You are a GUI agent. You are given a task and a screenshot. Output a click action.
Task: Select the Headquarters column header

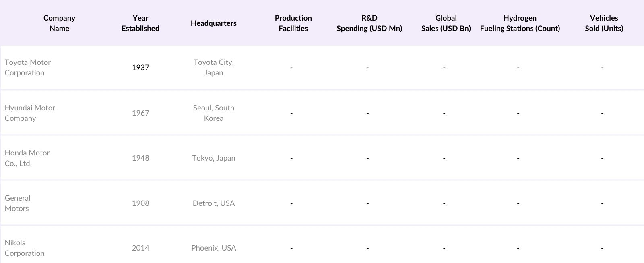213,23
